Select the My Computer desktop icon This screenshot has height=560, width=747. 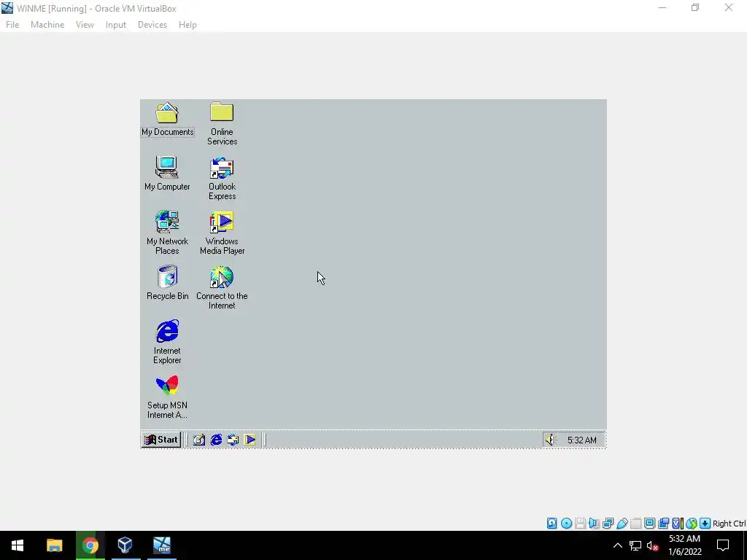[167, 174]
